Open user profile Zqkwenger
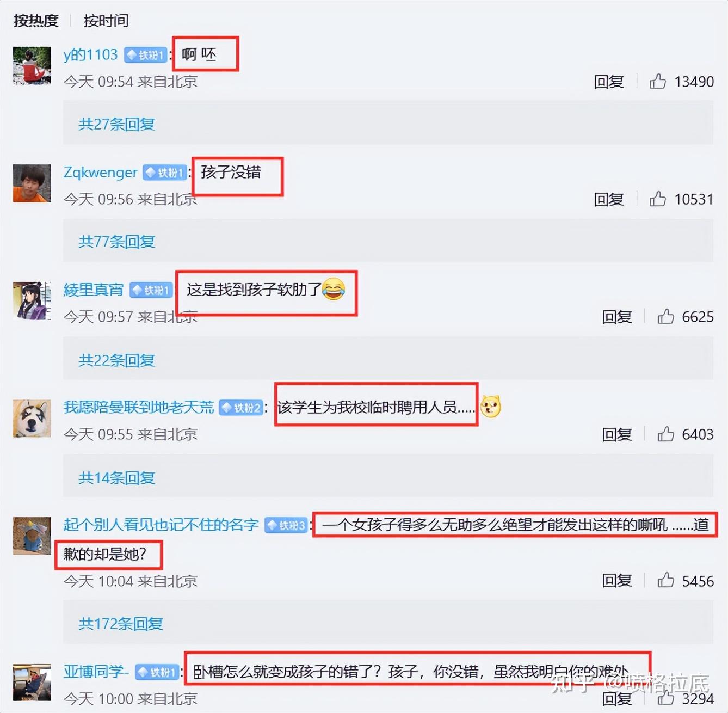The image size is (728, 713). coord(101,173)
